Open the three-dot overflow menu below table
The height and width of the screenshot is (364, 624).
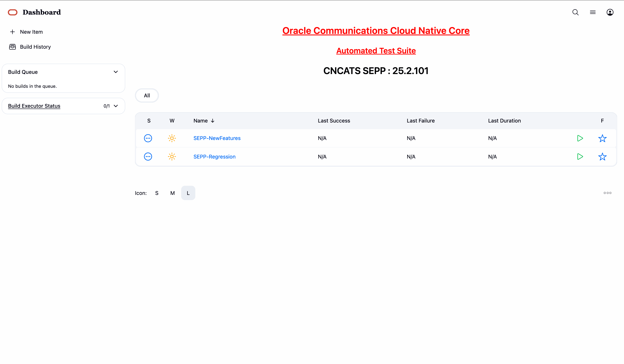pos(607,193)
